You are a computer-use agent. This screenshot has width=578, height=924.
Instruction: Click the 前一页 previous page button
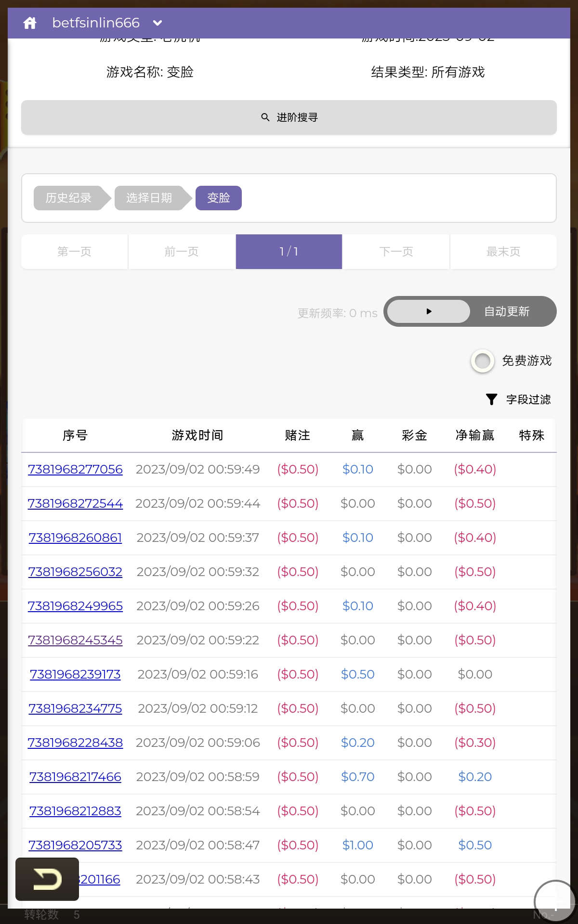182,252
